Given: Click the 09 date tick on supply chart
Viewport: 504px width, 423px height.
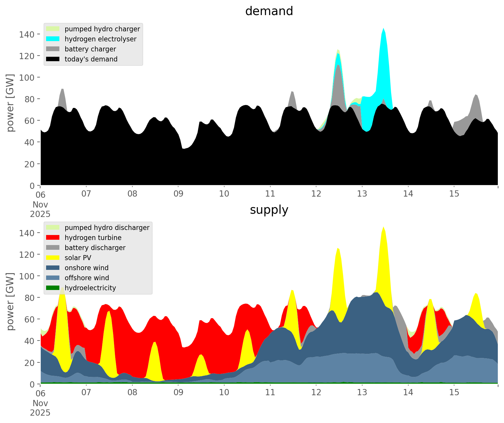Looking at the screenshot, I should [x=178, y=393].
